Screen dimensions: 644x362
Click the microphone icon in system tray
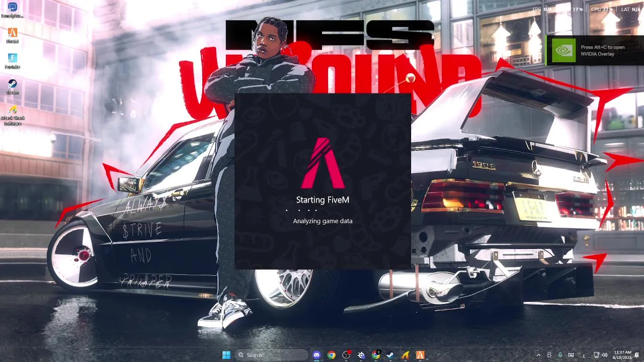click(560, 355)
